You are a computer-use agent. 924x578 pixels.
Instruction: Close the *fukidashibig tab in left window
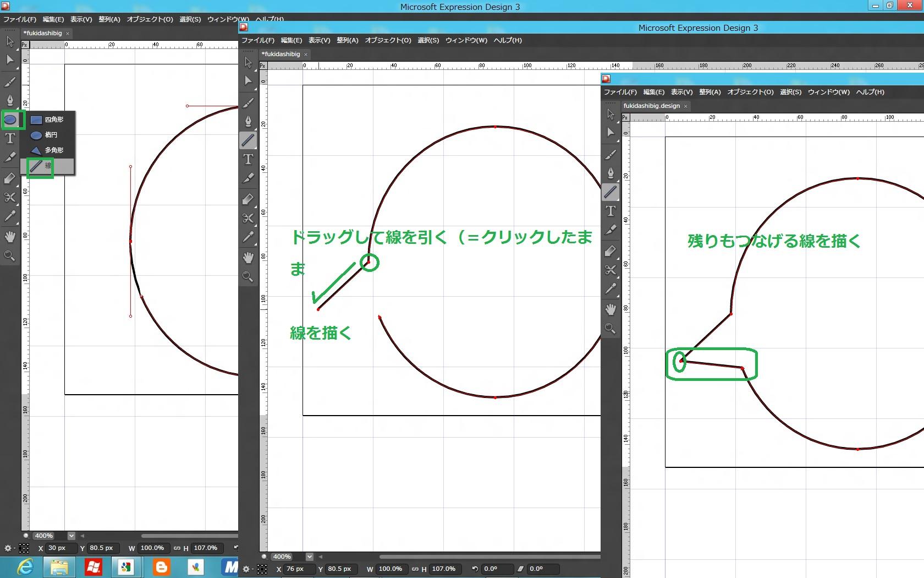point(68,34)
